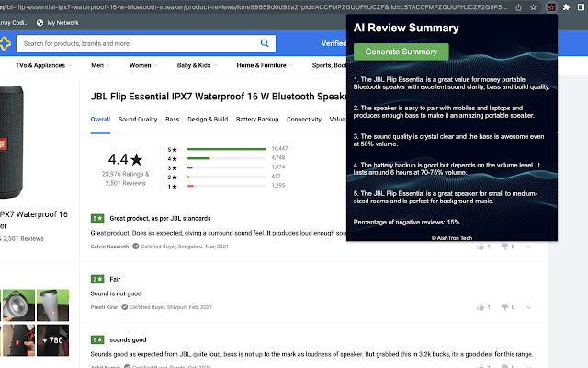The width and height of the screenshot is (588, 368).
Task: Expand TVs & Appliances menu
Action: (x=43, y=65)
